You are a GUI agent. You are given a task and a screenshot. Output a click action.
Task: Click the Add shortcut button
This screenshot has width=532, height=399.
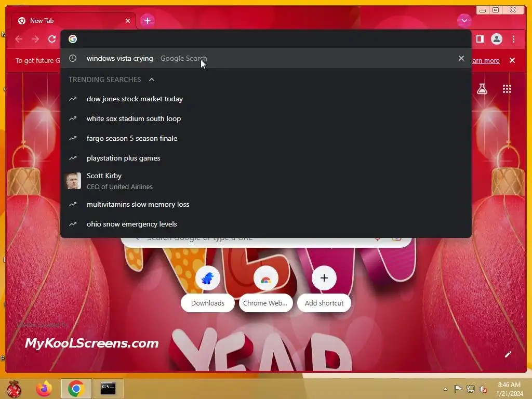(324, 289)
